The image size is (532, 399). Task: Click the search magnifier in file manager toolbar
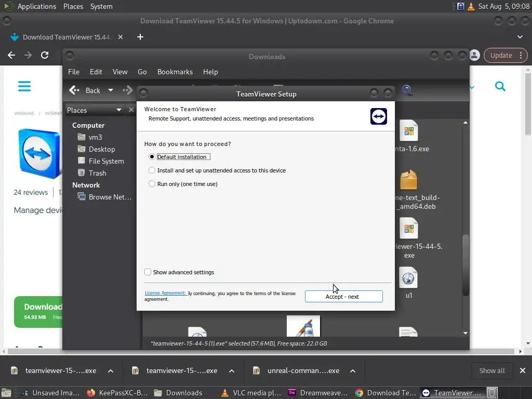[407, 90]
